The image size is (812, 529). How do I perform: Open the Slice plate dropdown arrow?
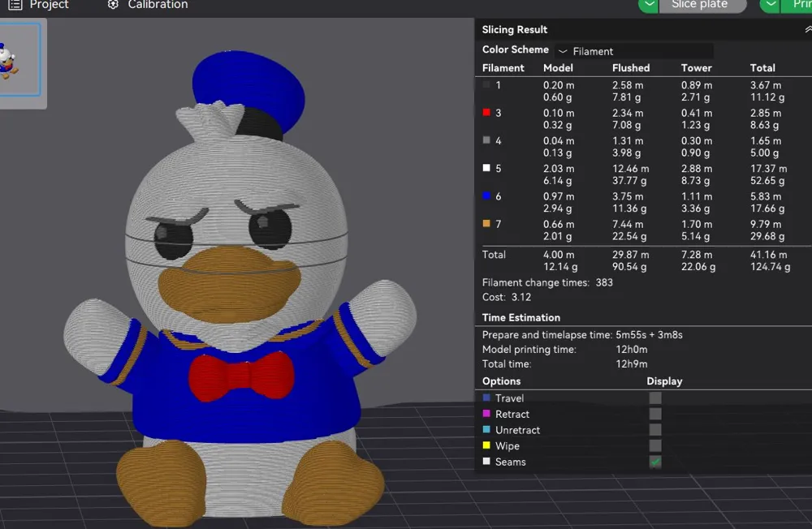[x=648, y=5]
